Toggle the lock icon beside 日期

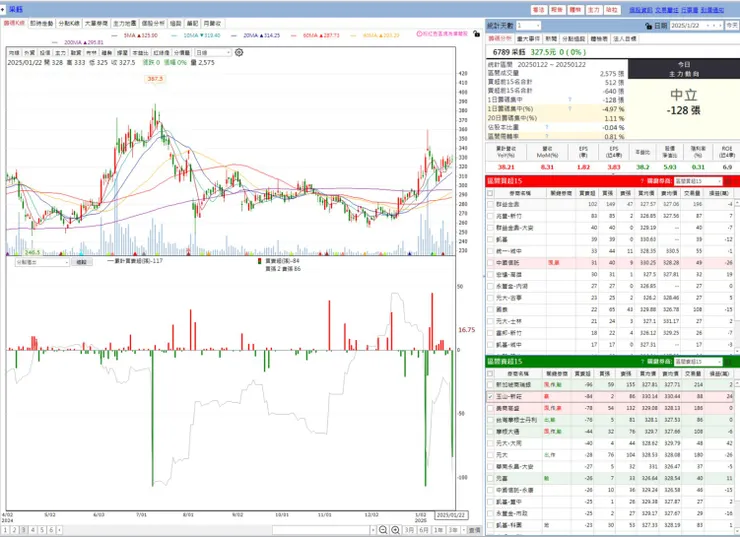pos(648,26)
